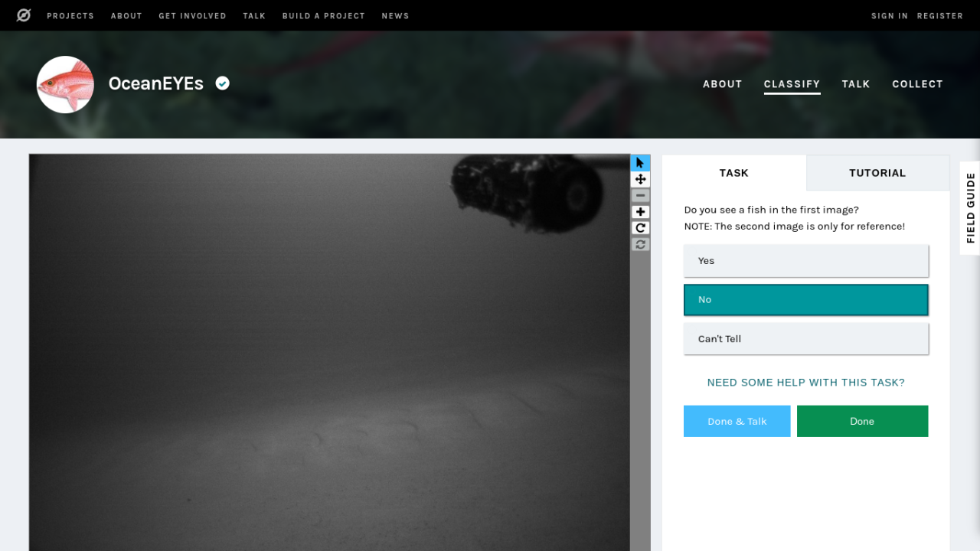
Task: Select the pointer annotate tool
Action: 641,163
